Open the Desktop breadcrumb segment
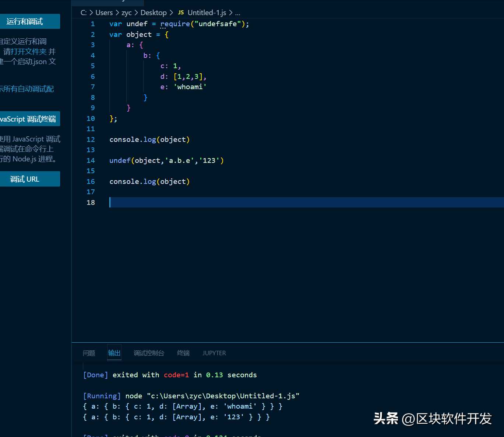Screen dimensions: 504x437 click(154, 13)
